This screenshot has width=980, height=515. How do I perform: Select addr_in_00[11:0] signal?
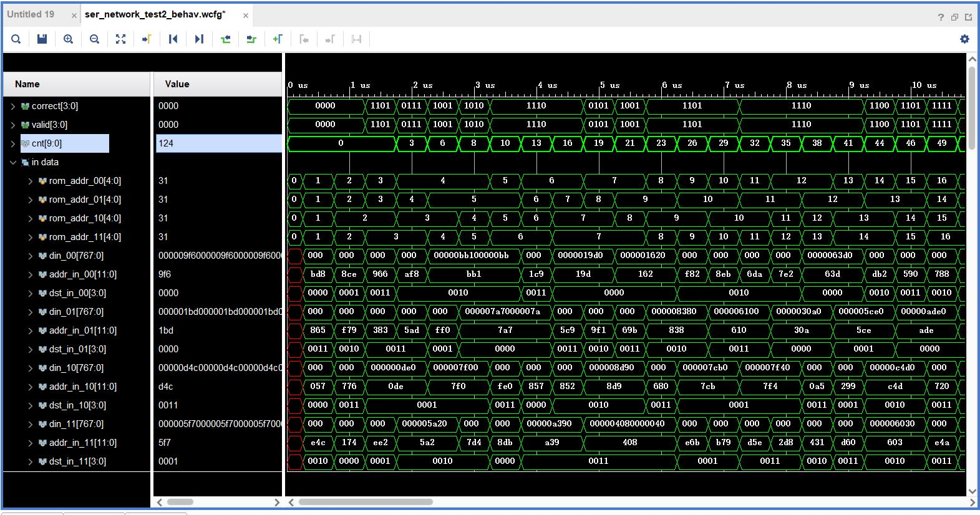83,274
